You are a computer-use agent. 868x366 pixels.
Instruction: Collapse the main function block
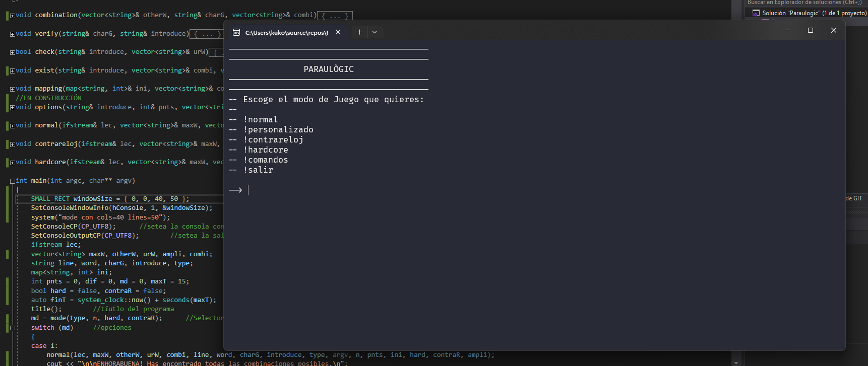[12, 181]
